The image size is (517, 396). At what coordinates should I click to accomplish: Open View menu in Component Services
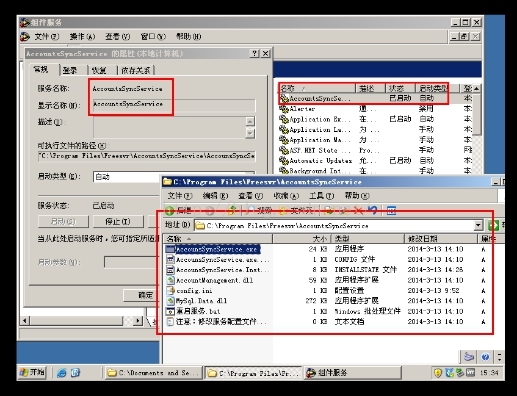pos(117,36)
